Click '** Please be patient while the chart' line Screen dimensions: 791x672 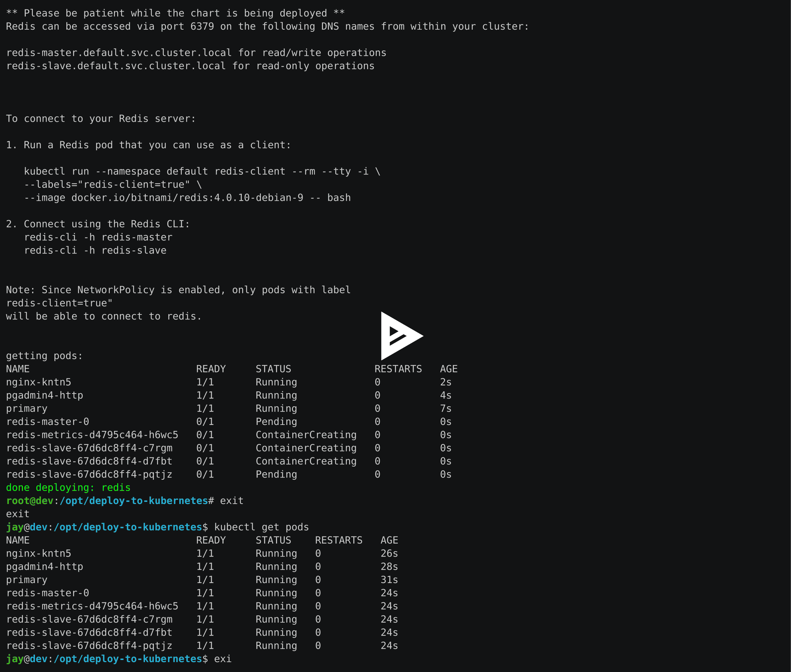(x=175, y=13)
